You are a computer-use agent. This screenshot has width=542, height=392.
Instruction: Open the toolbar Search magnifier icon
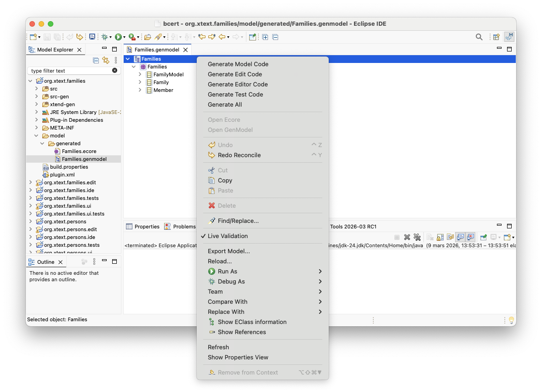point(479,37)
